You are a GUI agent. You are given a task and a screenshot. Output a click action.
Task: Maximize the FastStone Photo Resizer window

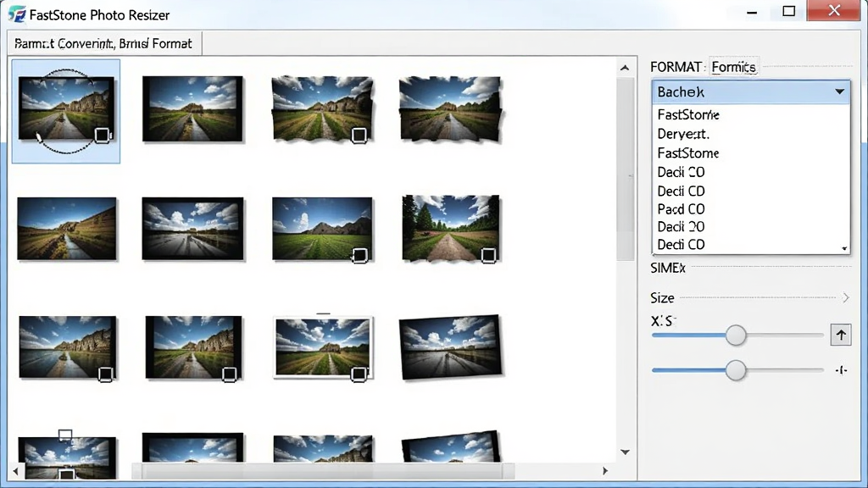pyautogui.click(x=789, y=11)
